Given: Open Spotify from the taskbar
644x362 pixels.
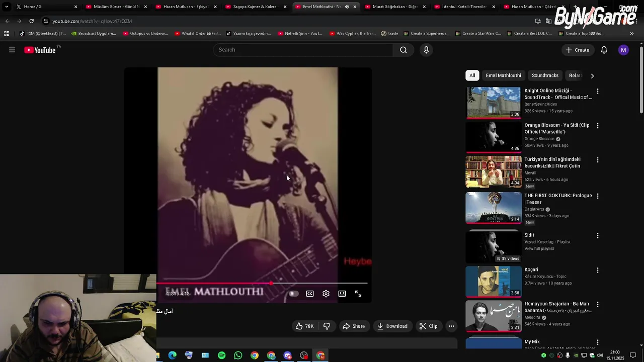Looking at the screenshot, I should [222, 355].
